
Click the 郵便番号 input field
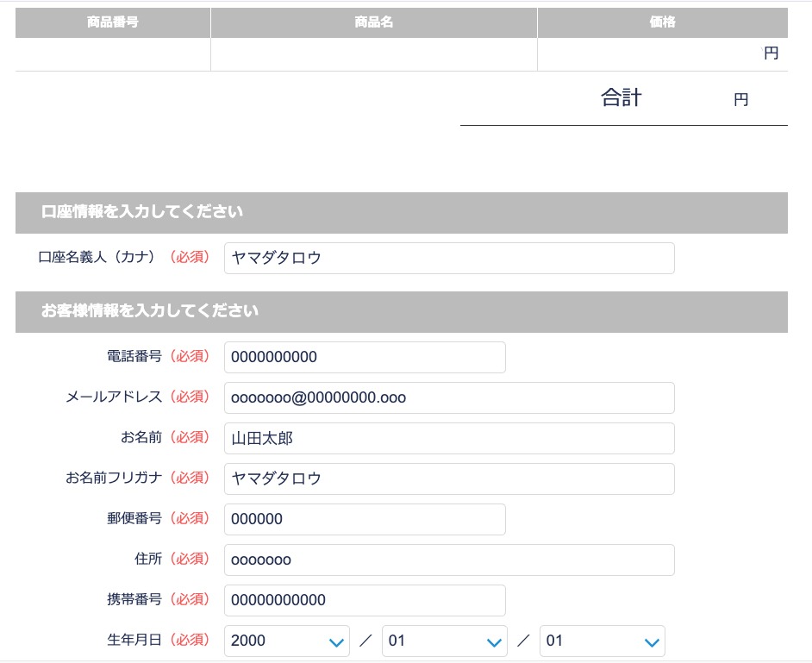click(x=364, y=519)
